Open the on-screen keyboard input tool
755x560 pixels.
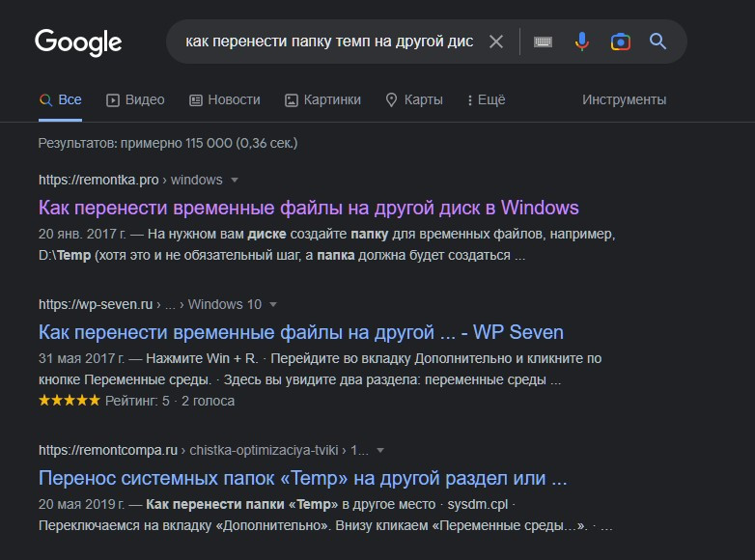click(543, 42)
